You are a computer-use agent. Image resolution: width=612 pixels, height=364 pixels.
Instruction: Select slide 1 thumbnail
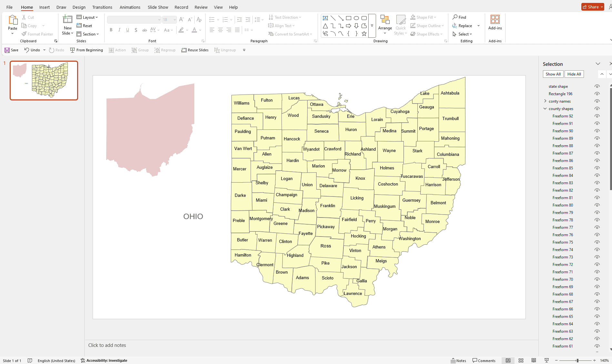point(44,81)
